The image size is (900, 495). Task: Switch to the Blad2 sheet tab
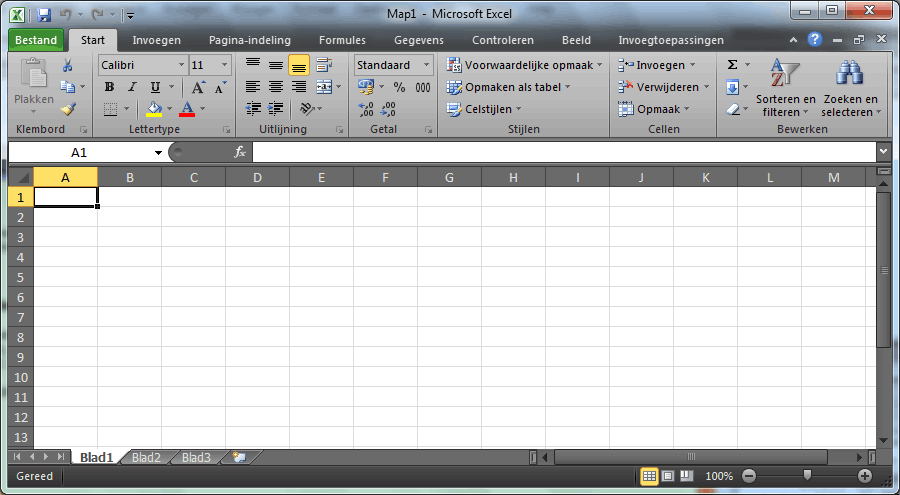click(x=146, y=457)
